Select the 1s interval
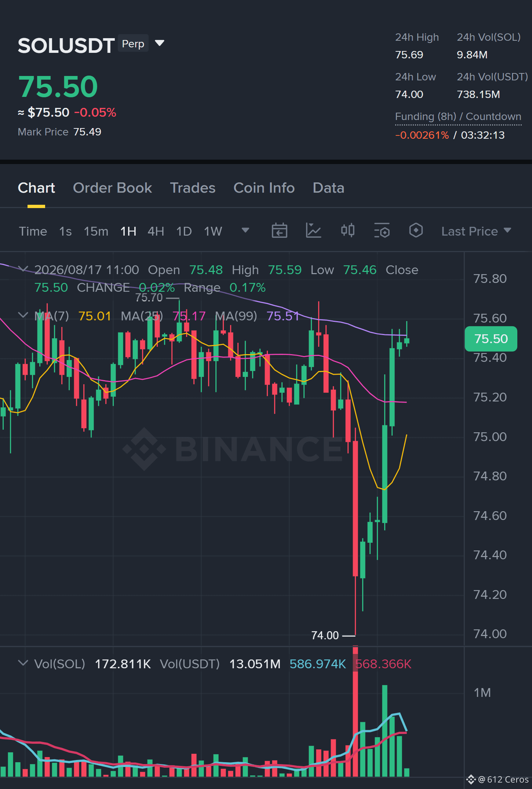 click(x=65, y=231)
